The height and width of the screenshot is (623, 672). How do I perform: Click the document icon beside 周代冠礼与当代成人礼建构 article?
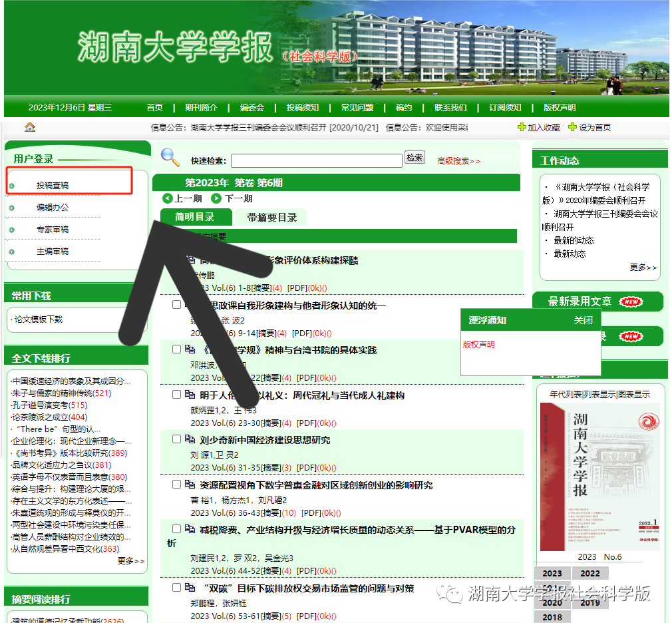click(190, 395)
